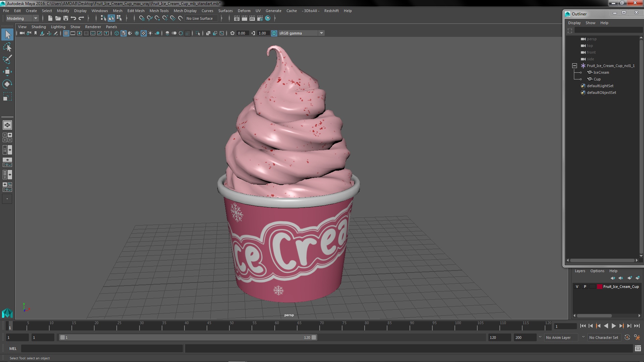Image resolution: width=644 pixels, height=362 pixels.
Task: Open Render Settings icon
Action: coord(260,18)
